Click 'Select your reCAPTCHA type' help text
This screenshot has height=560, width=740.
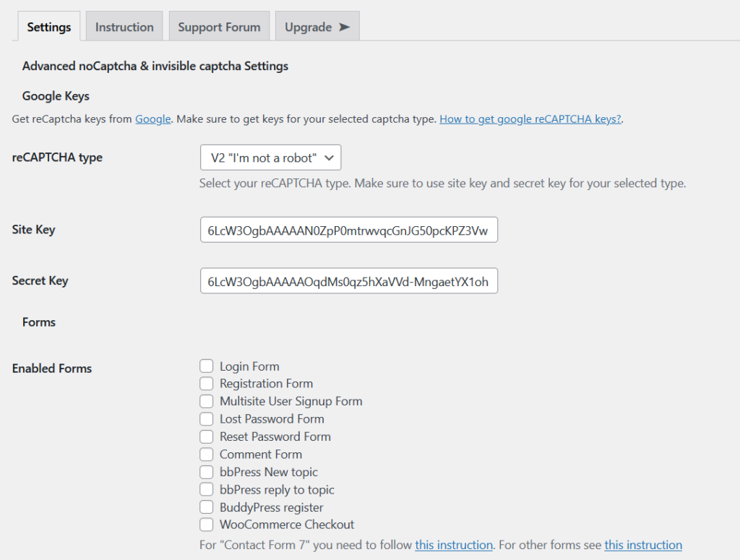(x=443, y=184)
